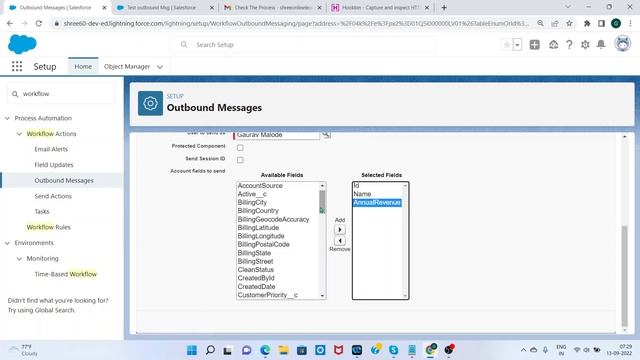Click the Search Setup field
This screenshot has height=360, width=640.
[303, 44]
